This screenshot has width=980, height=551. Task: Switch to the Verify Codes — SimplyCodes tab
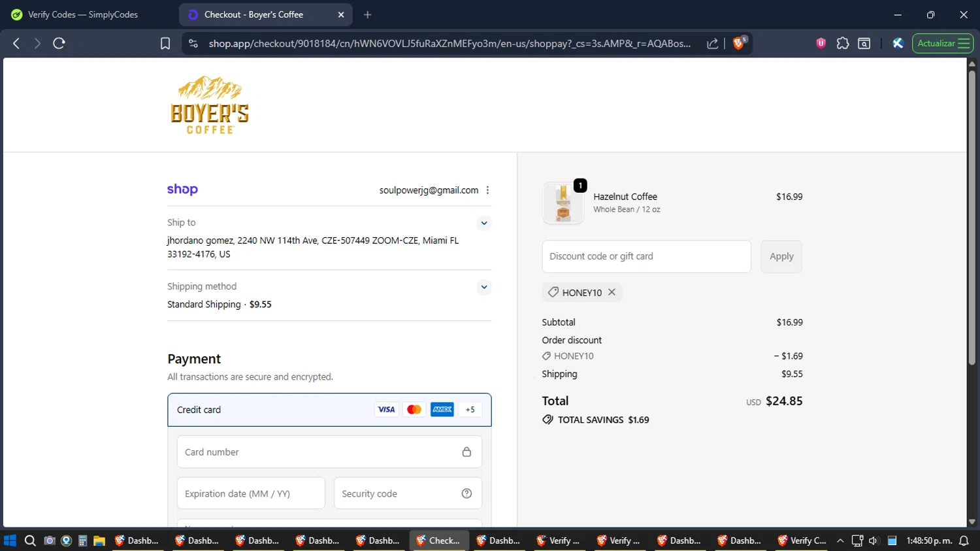(x=83, y=14)
